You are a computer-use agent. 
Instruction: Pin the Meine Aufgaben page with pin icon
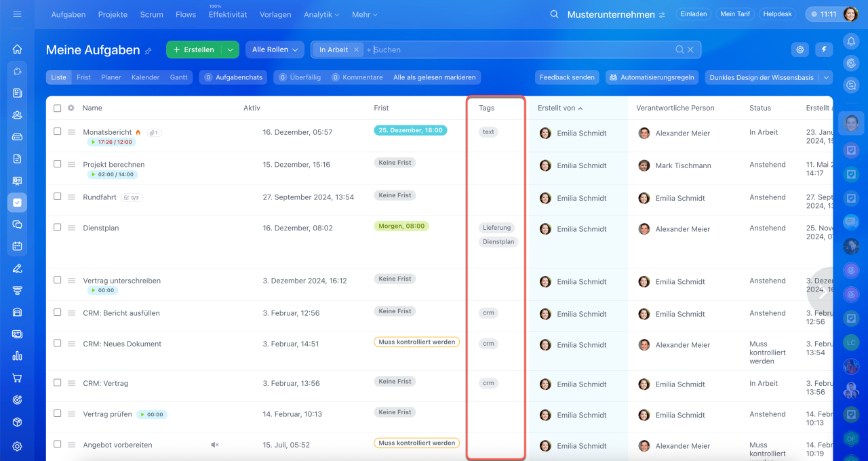pos(149,51)
